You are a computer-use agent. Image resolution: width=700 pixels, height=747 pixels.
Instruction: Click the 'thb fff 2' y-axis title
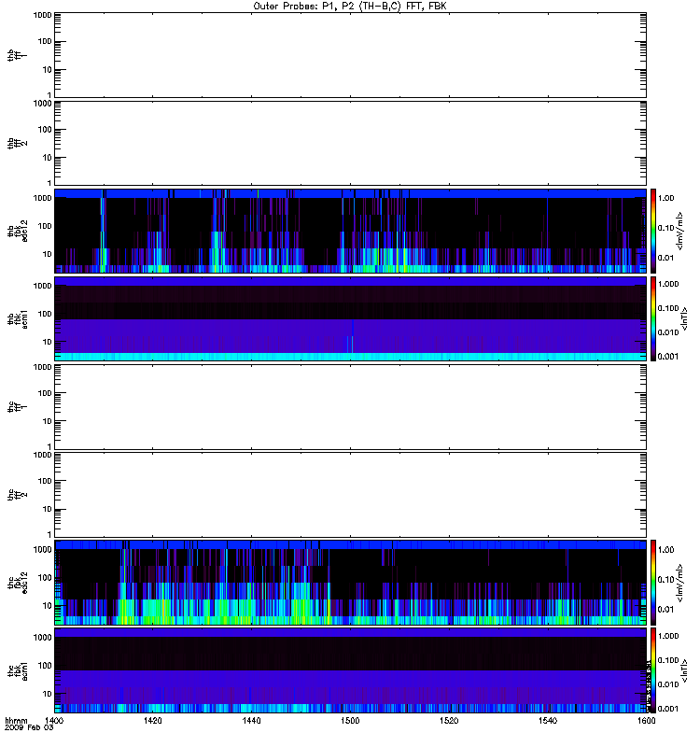point(17,144)
